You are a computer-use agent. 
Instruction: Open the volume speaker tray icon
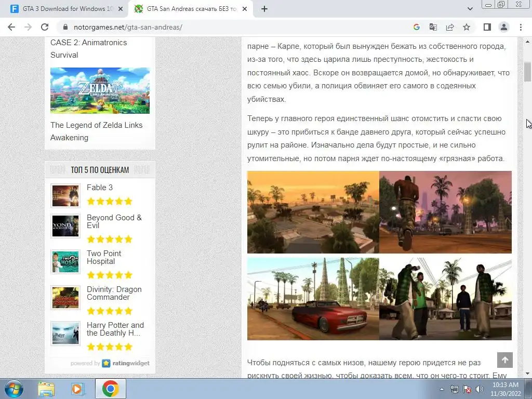coord(480,389)
